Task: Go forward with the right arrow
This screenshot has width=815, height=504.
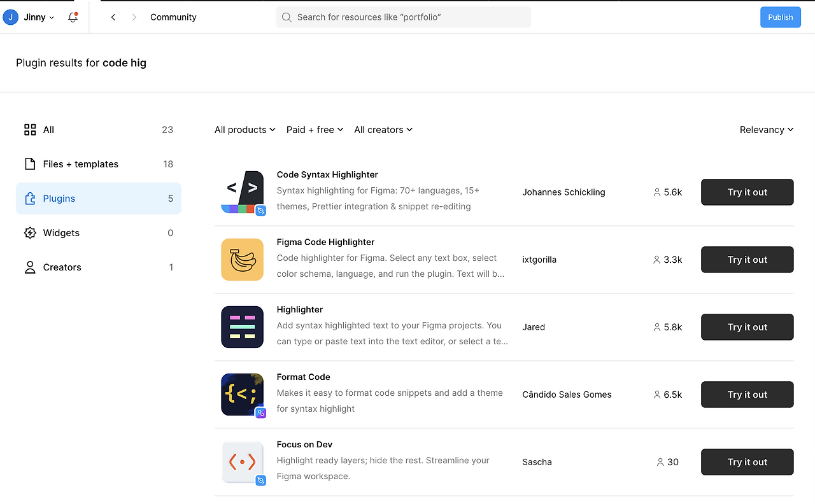Action: [134, 17]
